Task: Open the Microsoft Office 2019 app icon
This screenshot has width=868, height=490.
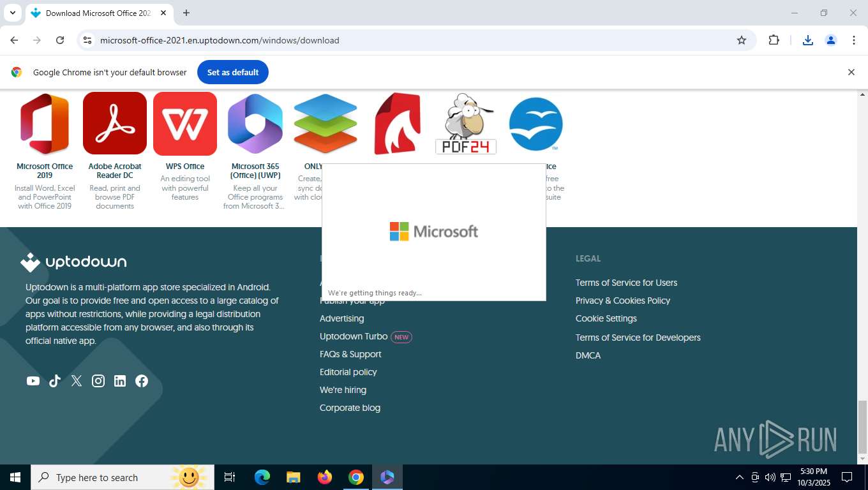Action: pyautogui.click(x=45, y=124)
